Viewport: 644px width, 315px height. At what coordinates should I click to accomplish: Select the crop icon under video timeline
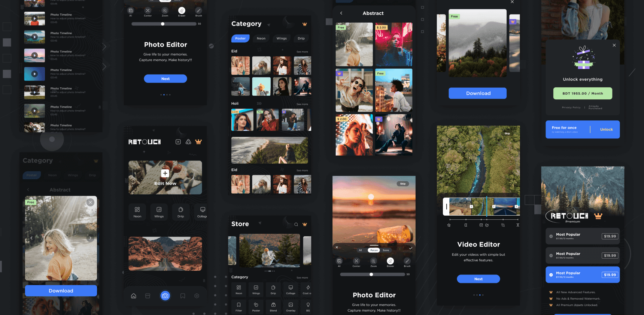point(503,225)
